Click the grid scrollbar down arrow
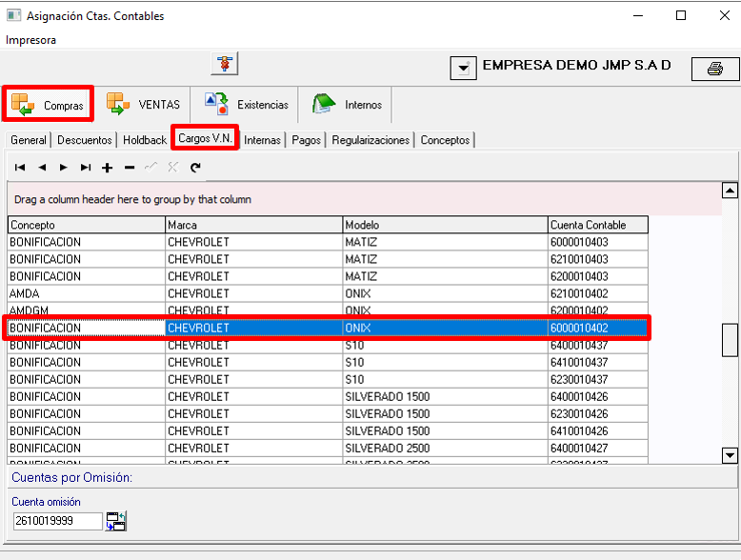Image resolution: width=741 pixels, height=560 pixels. [730, 455]
